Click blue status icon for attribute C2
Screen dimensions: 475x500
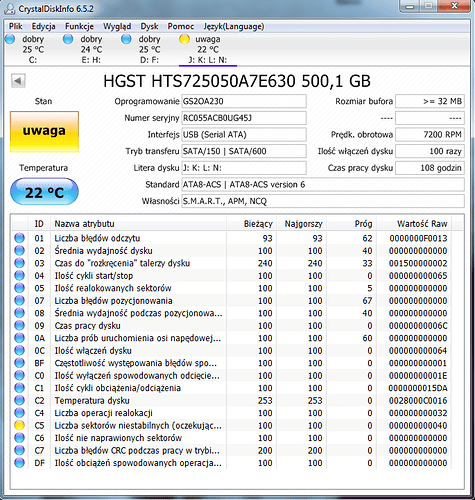coord(19,400)
